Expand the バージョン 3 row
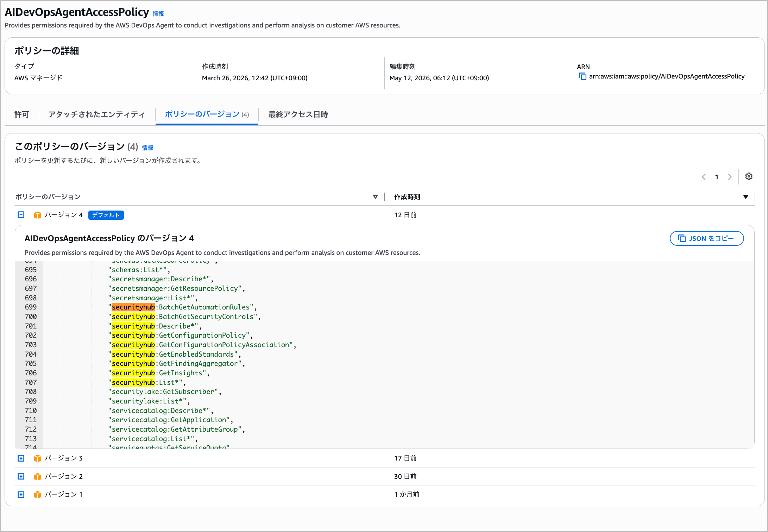Screen dimensions: 768x532 pos(21,458)
